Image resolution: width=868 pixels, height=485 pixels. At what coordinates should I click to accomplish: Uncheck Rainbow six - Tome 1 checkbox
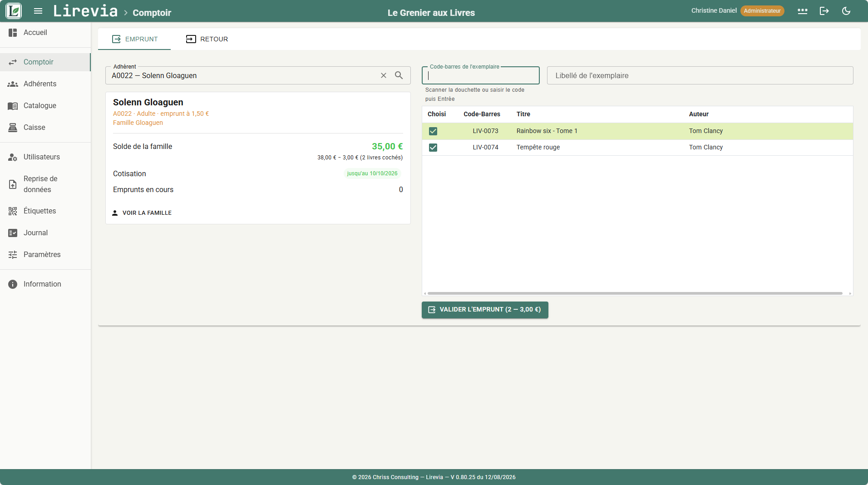click(433, 131)
